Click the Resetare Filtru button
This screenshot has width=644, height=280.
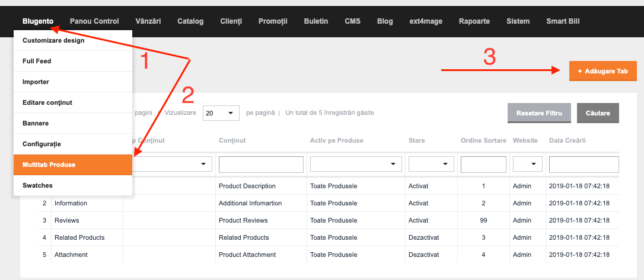pos(539,113)
